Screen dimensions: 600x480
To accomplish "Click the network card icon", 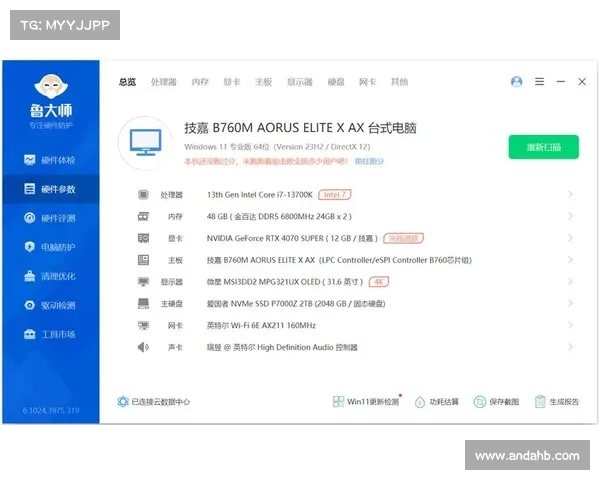I will pos(143,326).
